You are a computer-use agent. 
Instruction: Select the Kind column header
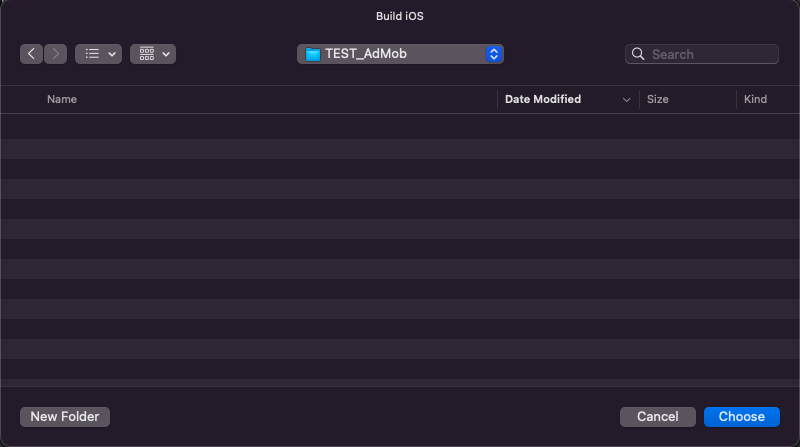(755, 100)
